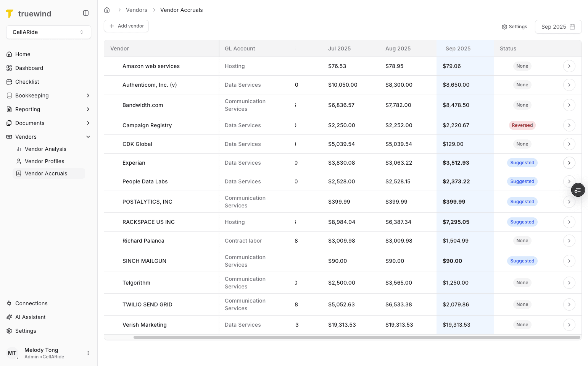Expand Reporting submenu chevron
The height and width of the screenshot is (366, 588).
pos(88,109)
